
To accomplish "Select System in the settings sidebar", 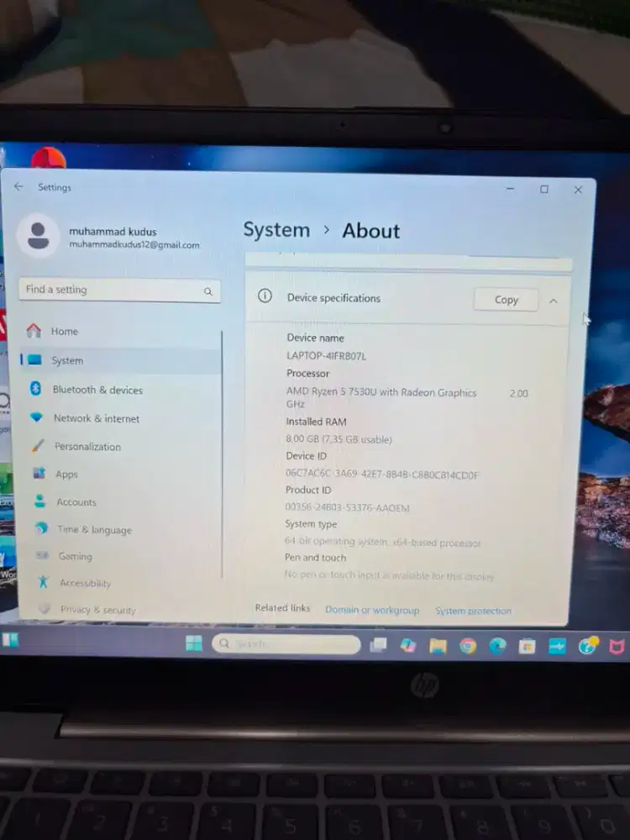I will (120, 360).
